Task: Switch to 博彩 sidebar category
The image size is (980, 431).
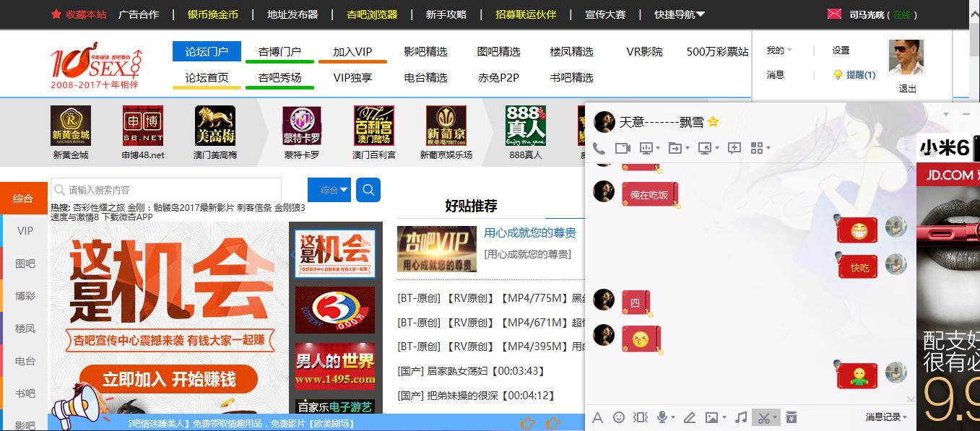Action: point(25,296)
